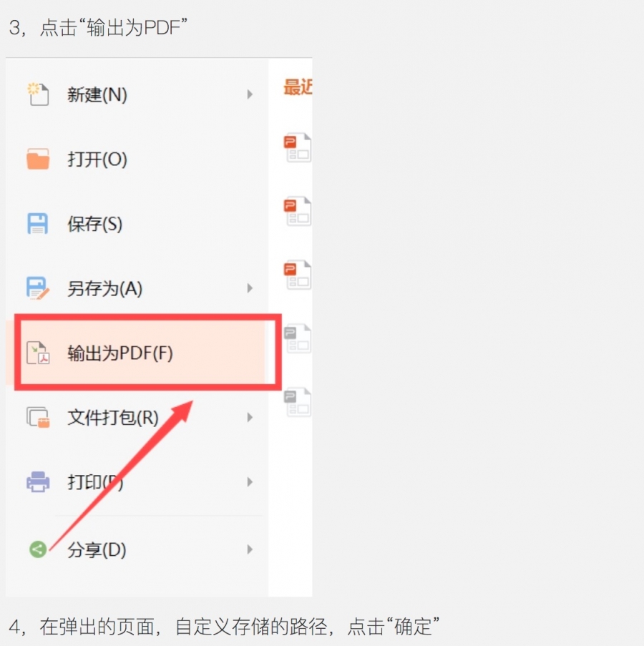This screenshot has height=646, width=644.
Task: Click the Save As icon with pencil
Action: 38,288
